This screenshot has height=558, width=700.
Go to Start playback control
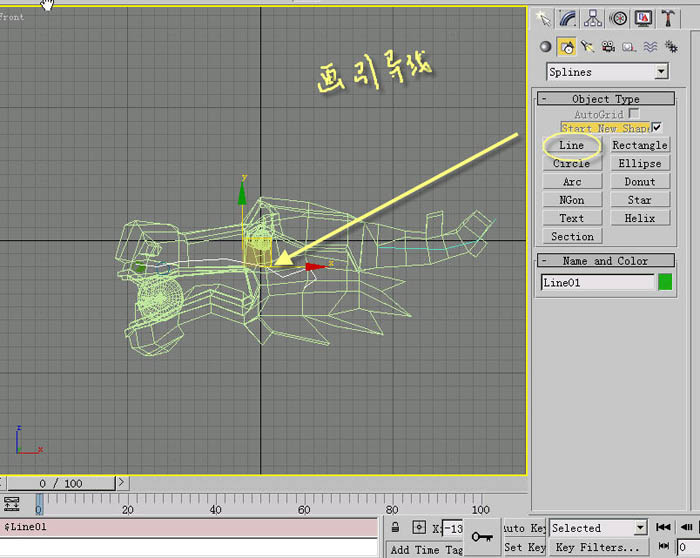(663, 527)
